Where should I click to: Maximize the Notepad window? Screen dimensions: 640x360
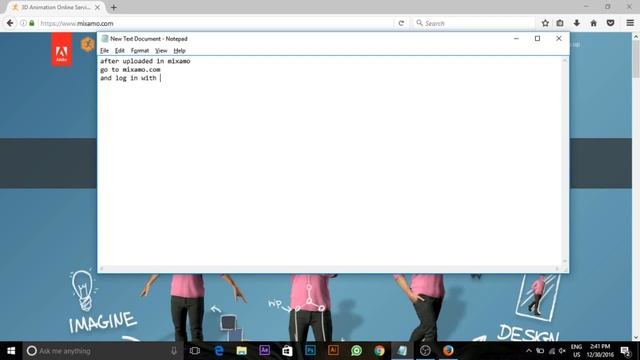pos(537,38)
